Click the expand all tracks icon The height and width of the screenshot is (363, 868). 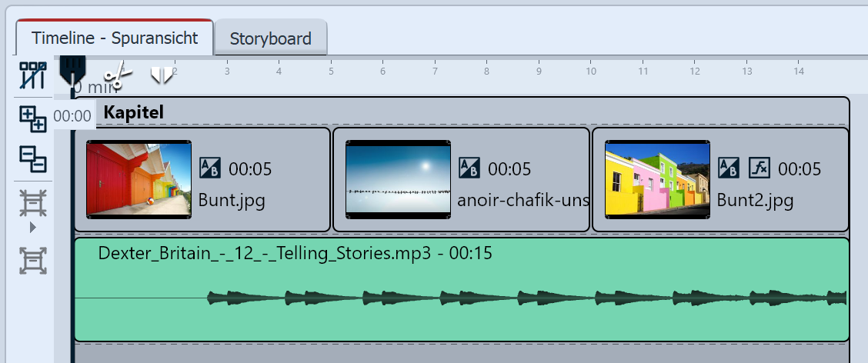point(32,119)
